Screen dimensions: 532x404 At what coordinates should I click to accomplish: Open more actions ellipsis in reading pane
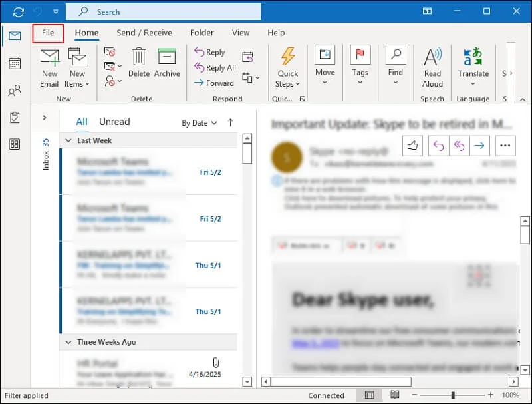pyautogui.click(x=505, y=146)
